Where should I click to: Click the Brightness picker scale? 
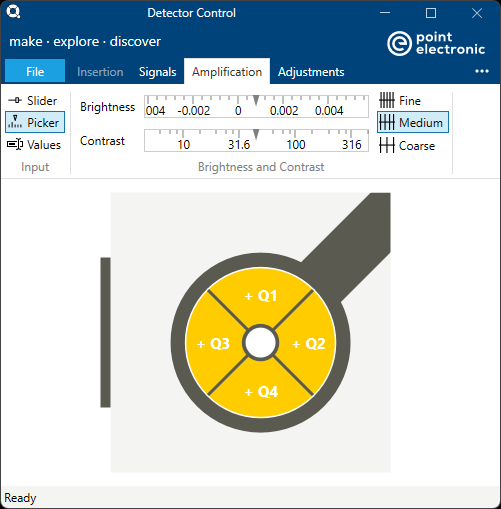coord(256,106)
